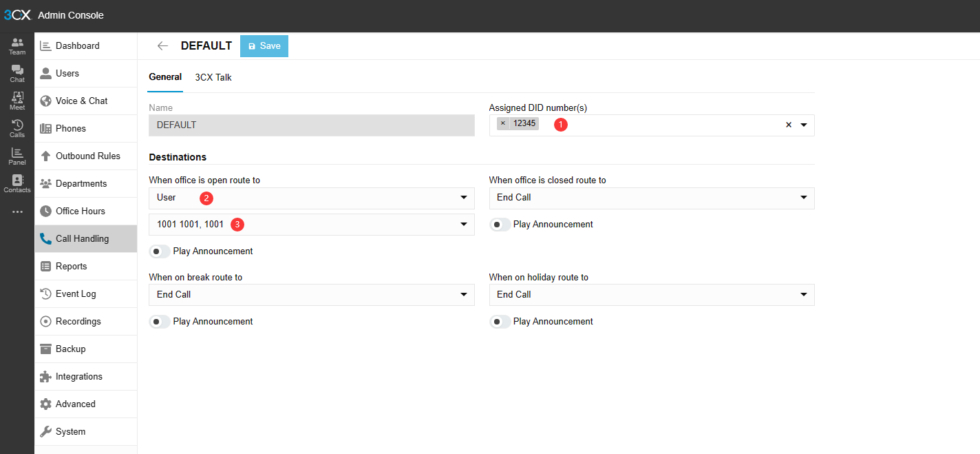Switch to the 3CX Talk tab
The image size is (980, 454).
(213, 77)
